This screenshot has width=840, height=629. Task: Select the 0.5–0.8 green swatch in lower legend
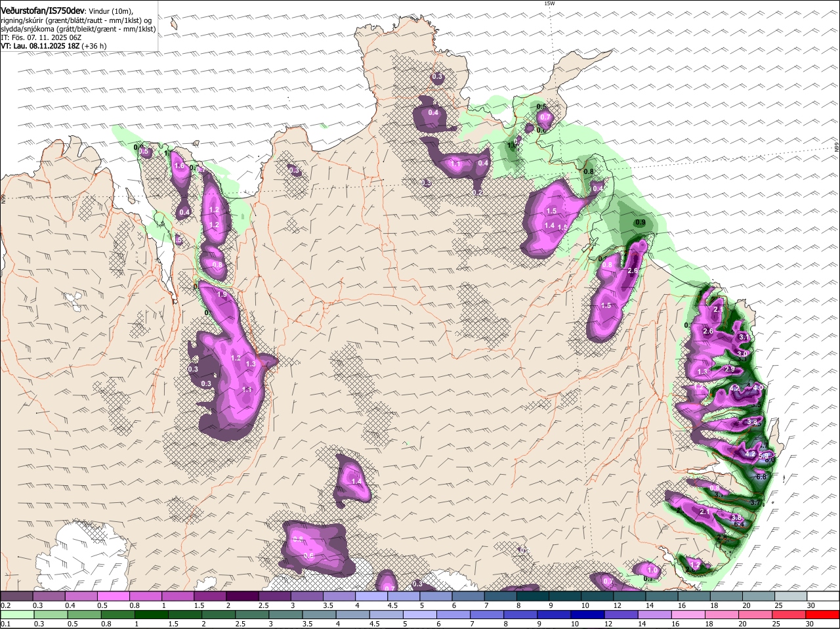pyautogui.click(x=84, y=614)
